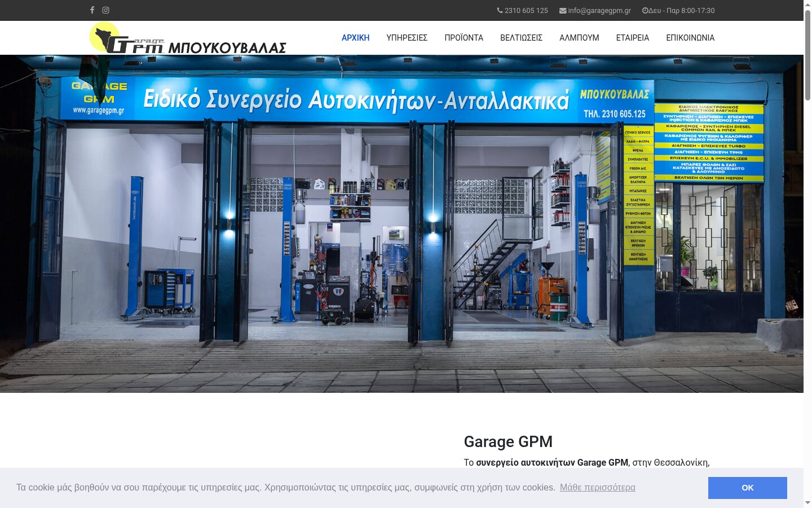The width and height of the screenshot is (812, 508).
Task: Open the ΕΠΙΚΟΙΝΩΝΙΑ contact page
Action: point(690,38)
